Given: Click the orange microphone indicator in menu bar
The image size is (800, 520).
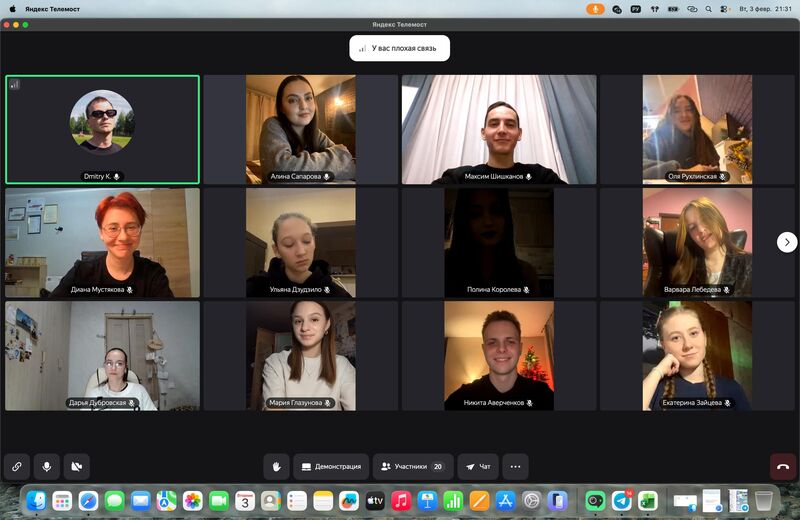Looking at the screenshot, I should (595, 8).
